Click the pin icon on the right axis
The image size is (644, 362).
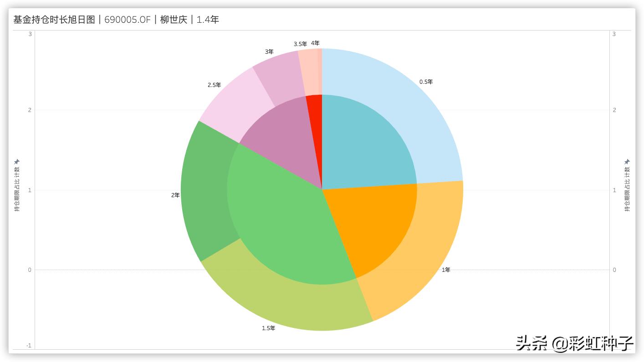pyautogui.click(x=627, y=161)
